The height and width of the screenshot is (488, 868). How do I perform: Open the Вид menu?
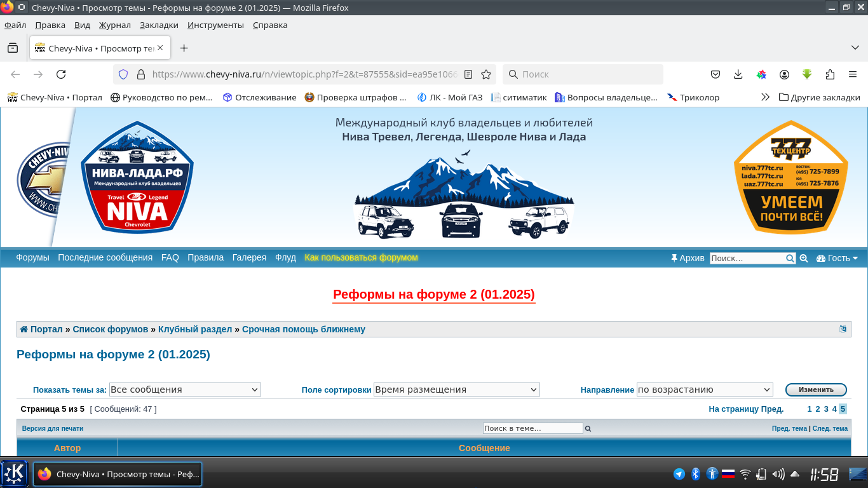click(x=82, y=25)
